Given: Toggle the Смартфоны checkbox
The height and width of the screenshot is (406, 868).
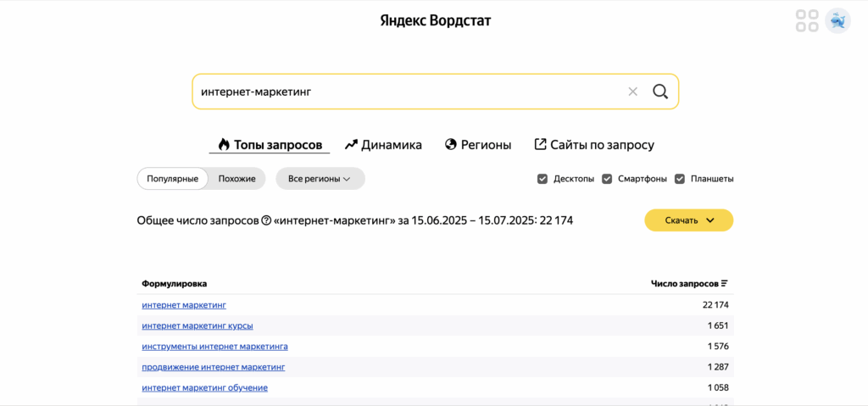Looking at the screenshot, I should [607, 179].
